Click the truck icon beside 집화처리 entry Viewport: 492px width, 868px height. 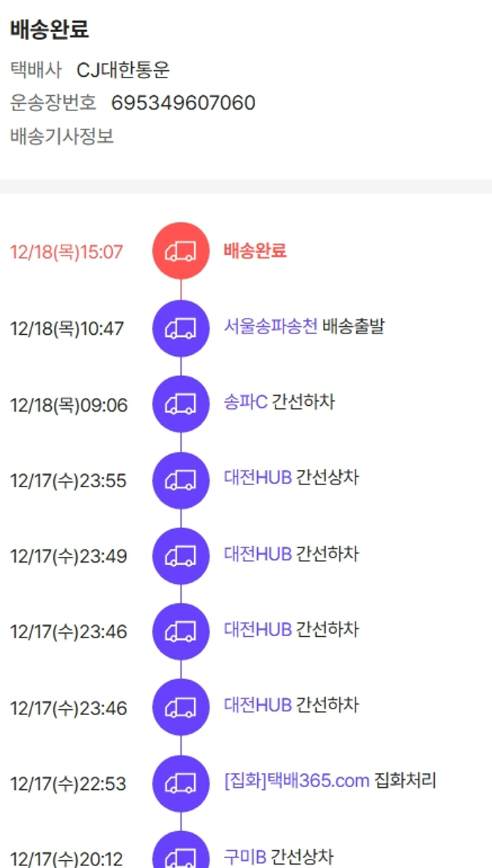click(x=180, y=784)
